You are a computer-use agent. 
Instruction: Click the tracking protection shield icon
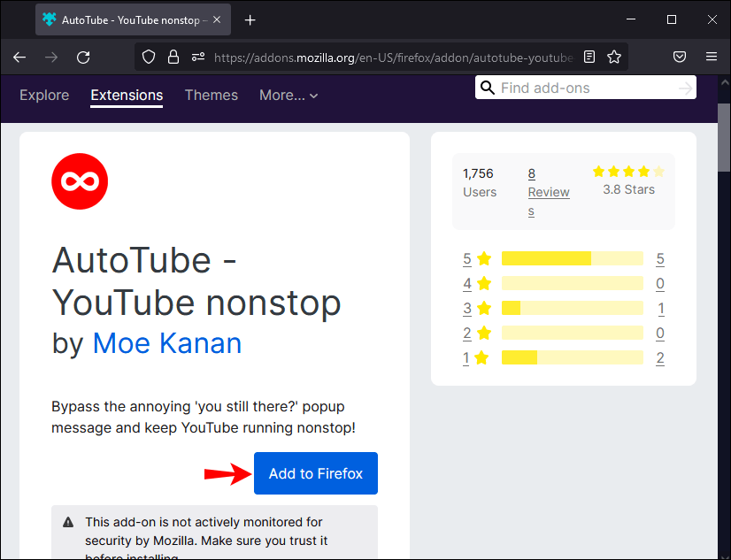point(149,57)
